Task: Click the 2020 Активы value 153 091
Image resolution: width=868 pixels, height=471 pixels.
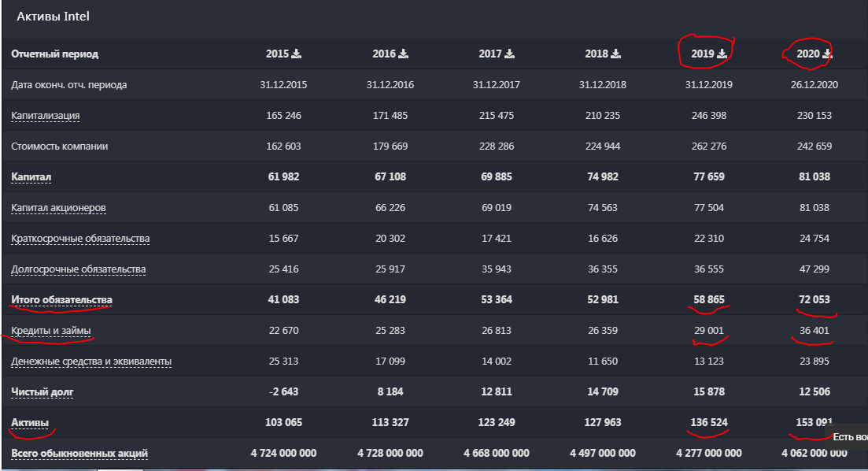Action: (x=814, y=423)
